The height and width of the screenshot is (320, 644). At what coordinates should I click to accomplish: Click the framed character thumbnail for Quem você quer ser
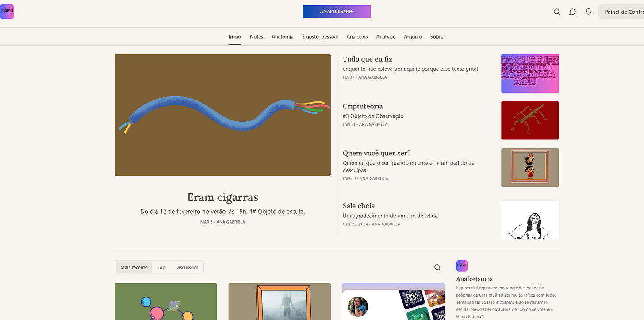coord(530,167)
